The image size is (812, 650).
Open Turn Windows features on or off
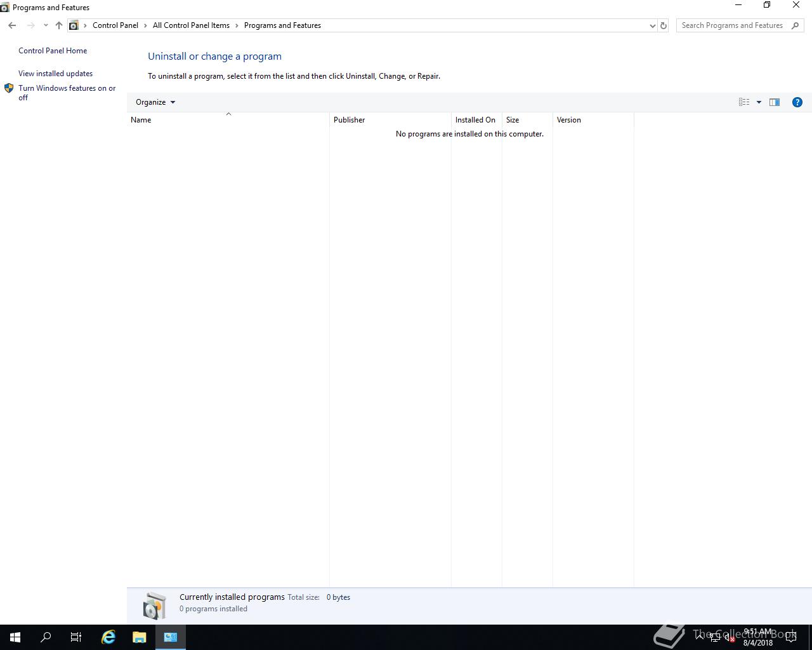click(x=67, y=93)
